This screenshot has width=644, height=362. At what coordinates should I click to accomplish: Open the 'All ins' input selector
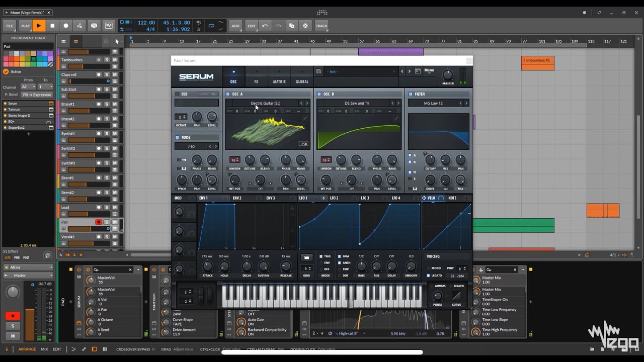(x=28, y=267)
